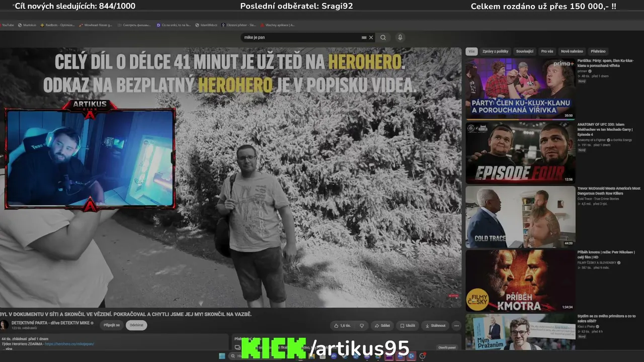Open the on-screen keyboard icon in search box
This screenshot has height=362, width=644.
(x=364, y=37)
